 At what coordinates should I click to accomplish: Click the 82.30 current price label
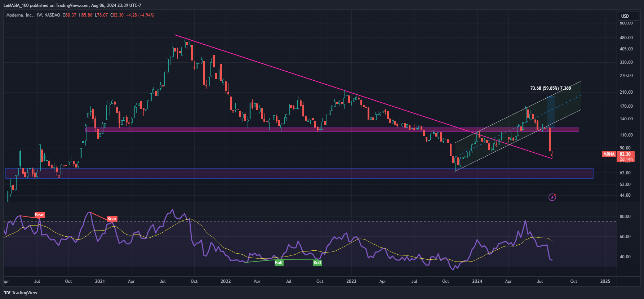click(x=625, y=154)
